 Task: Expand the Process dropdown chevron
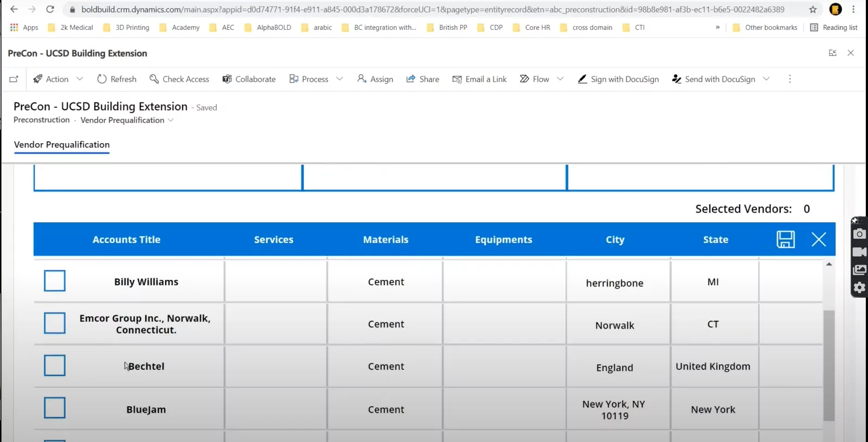coord(339,79)
